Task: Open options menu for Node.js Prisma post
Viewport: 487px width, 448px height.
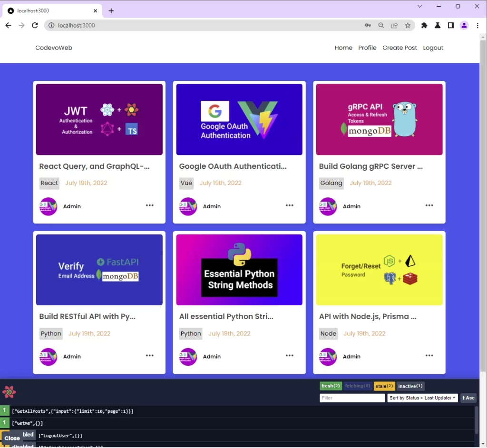Action: click(x=429, y=355)
